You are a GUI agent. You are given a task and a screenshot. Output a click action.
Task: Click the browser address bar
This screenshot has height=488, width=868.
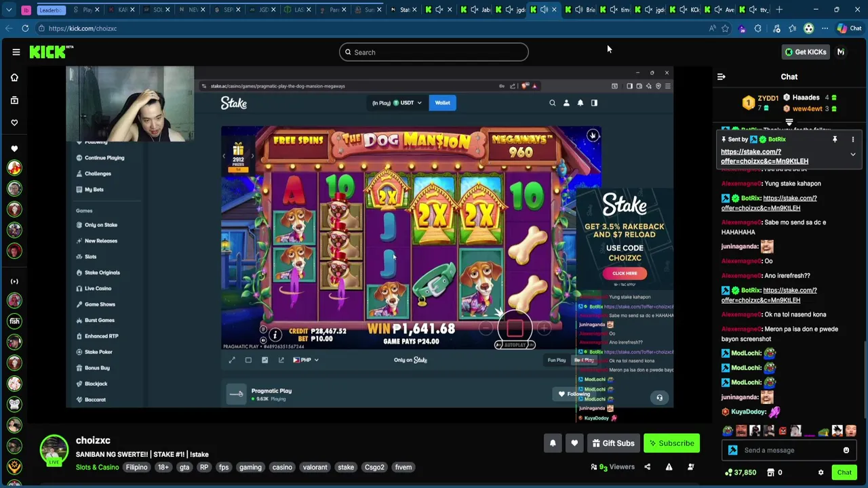(373, 28)
